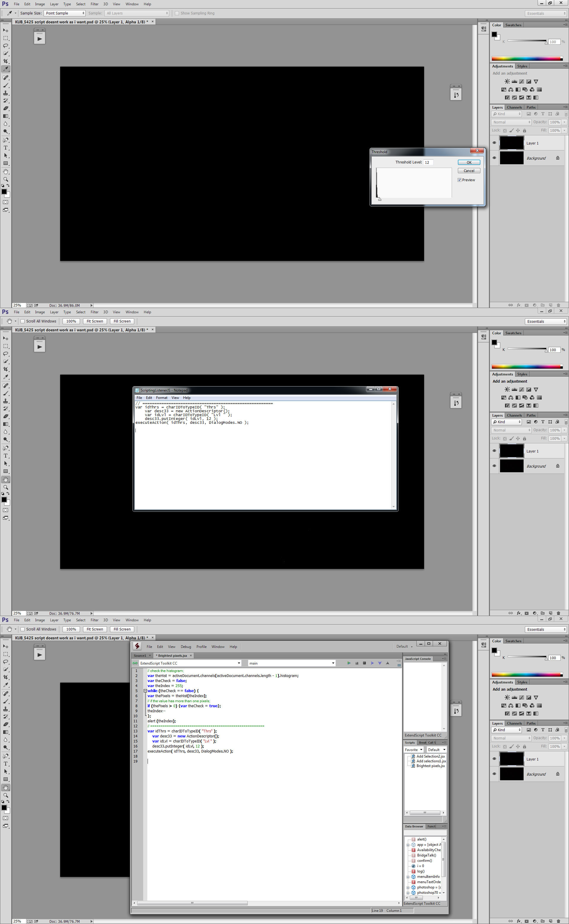Switch to the Source1 document tab
This screenshot has width=569, height=924.
[x=140, y=655]
